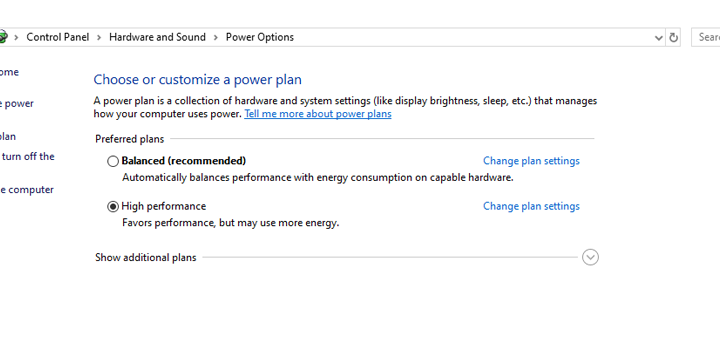The height and width of the screenshot is (360, 720).
Task: Click the empty area of the address bar
Action: pos(473,37)
